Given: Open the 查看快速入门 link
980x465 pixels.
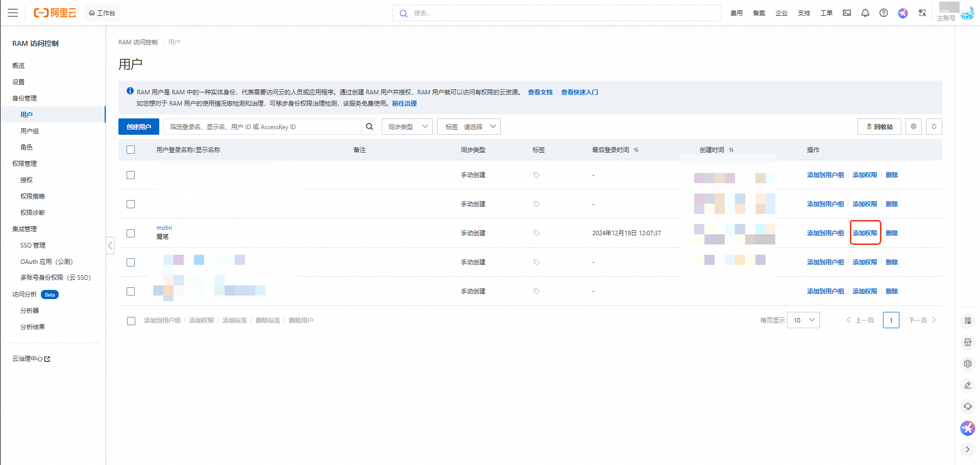Looking at the screenshot, I should point(579,92).
